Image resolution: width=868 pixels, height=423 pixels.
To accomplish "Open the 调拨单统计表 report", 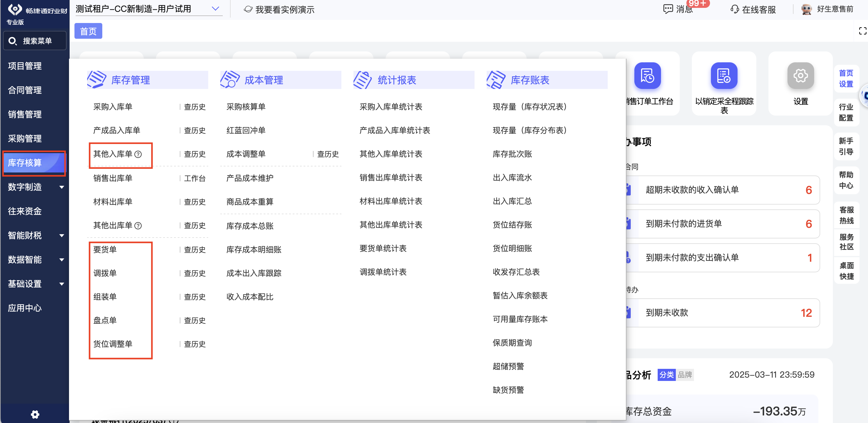I will pyautogui.click(x=383, y=272).
